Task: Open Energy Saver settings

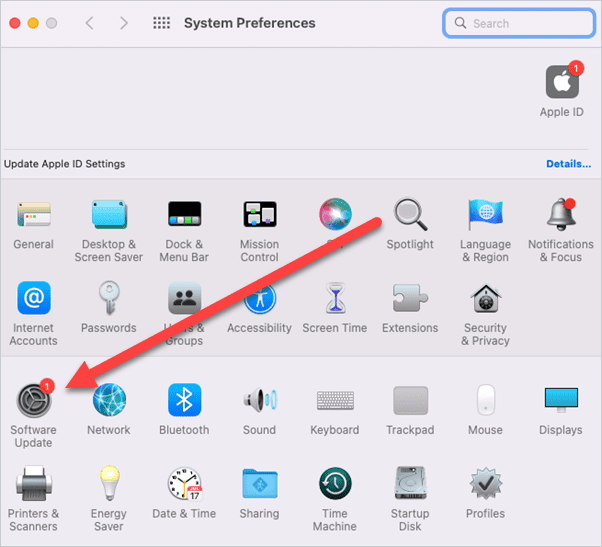Action: tap(109, 483)
